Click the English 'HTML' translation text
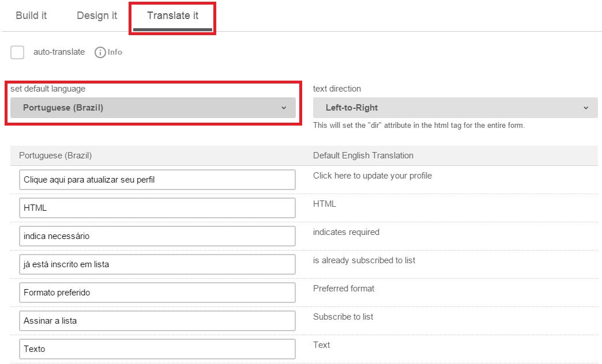 point(325,204)
